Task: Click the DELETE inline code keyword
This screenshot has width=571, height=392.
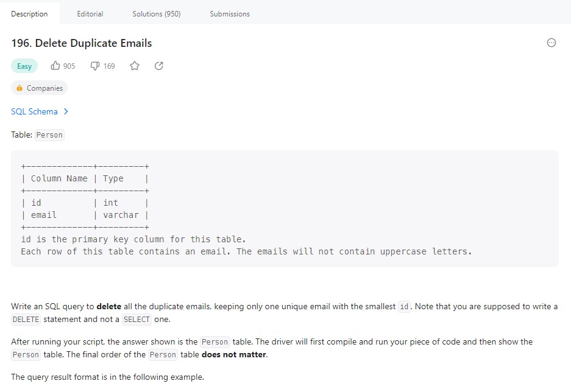Action: (26, 320)
